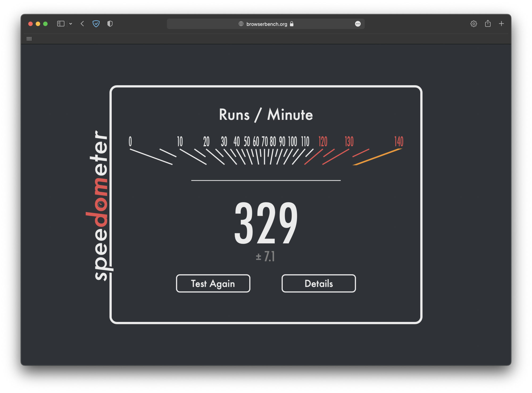532x393 pixels.
Task: Go back with the back arrow
Action: coord(82,24)
